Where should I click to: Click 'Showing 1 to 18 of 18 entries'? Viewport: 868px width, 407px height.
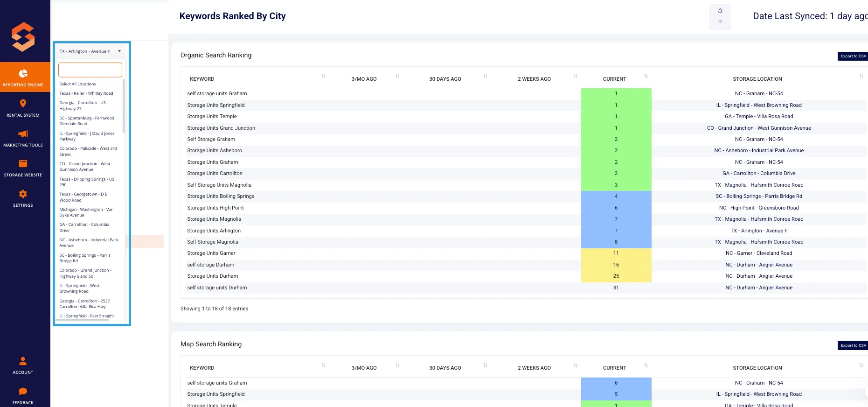[214, 309]
